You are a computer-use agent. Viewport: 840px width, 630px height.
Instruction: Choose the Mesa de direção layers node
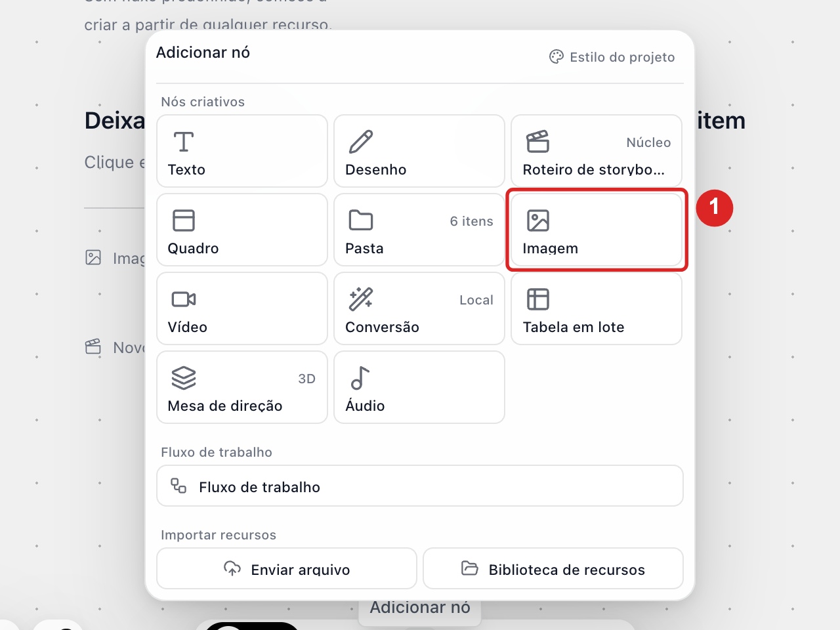pos(242,387)
